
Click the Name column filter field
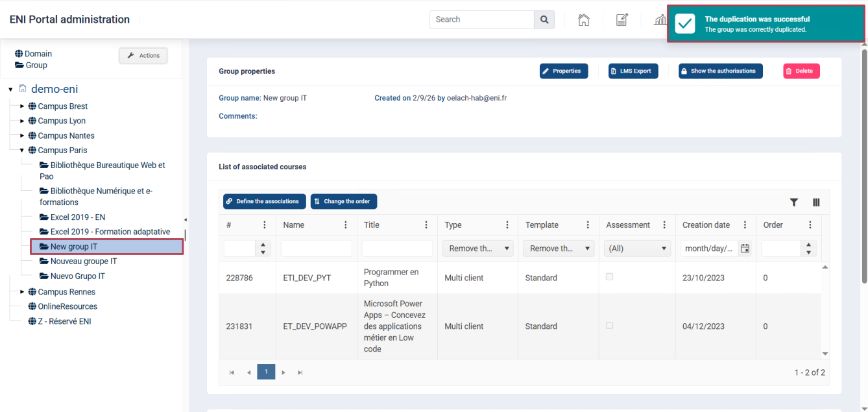(x=317, y=248)
